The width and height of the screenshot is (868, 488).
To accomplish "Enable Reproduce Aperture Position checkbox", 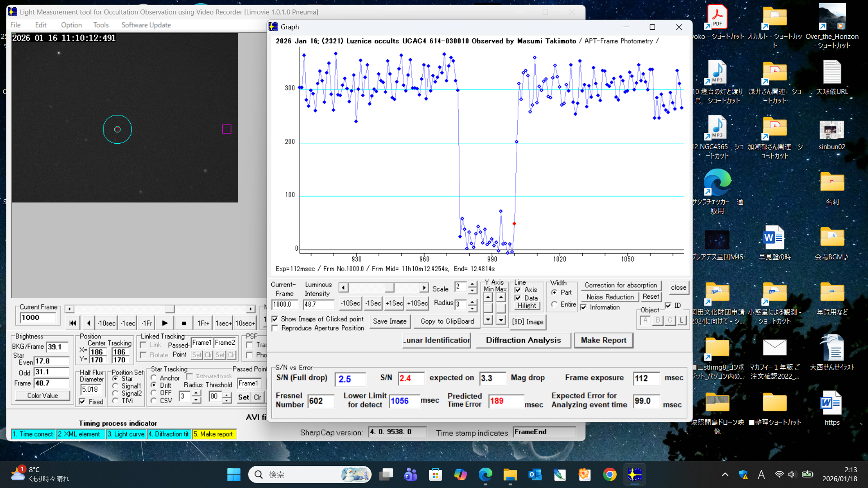I will pyautogui.click(x=275, y=328).
